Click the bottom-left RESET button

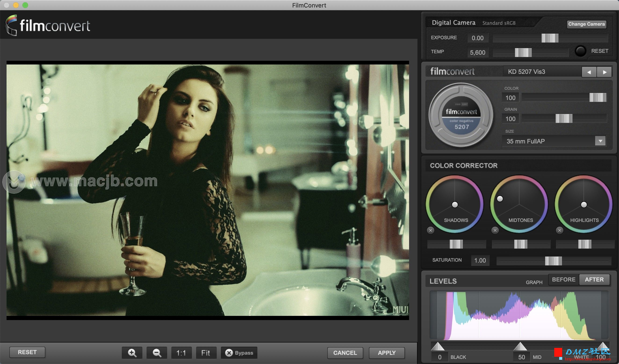point(27,352)
